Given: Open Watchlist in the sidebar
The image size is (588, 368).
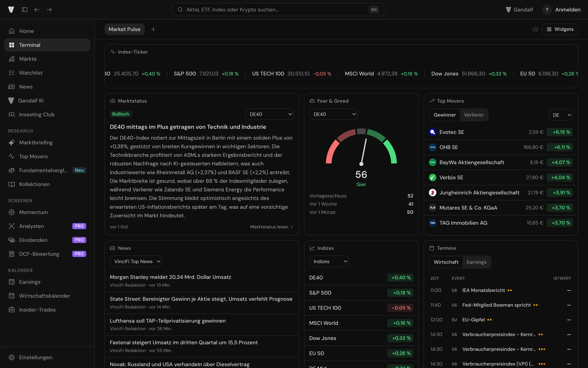Looking at the screenshot, I should tap(47, 73).
